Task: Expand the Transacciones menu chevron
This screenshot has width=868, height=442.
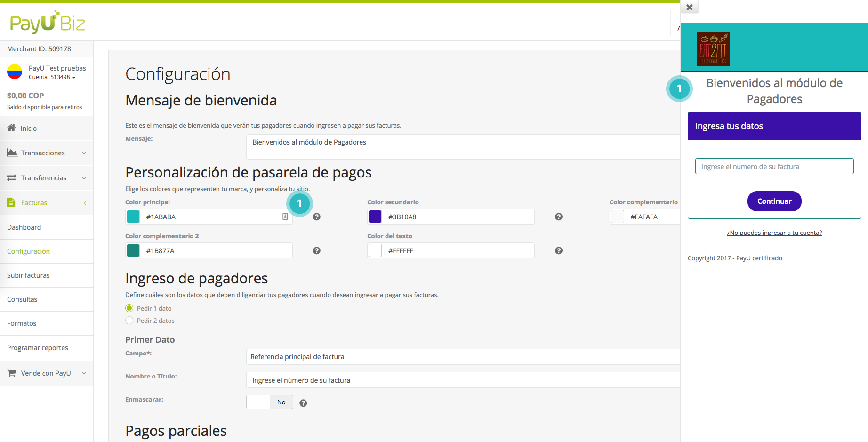Action: coord(84,153)
